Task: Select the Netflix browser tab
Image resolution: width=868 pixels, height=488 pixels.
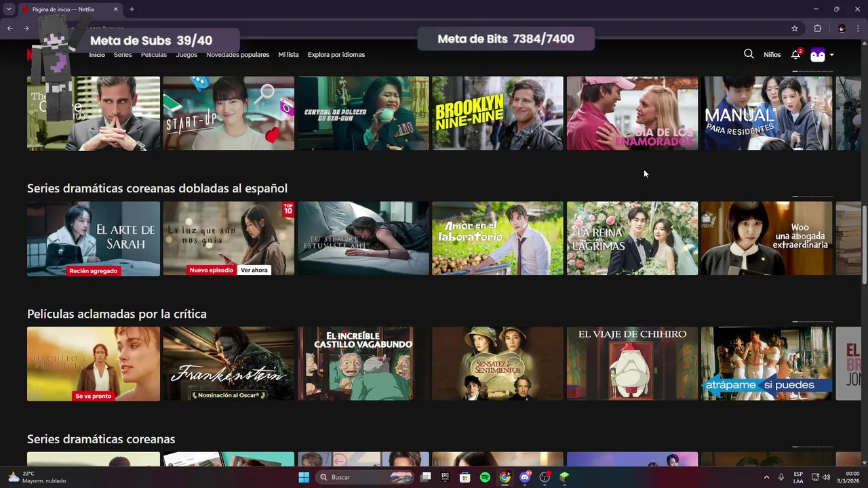Action: click(x=69, y=9)
